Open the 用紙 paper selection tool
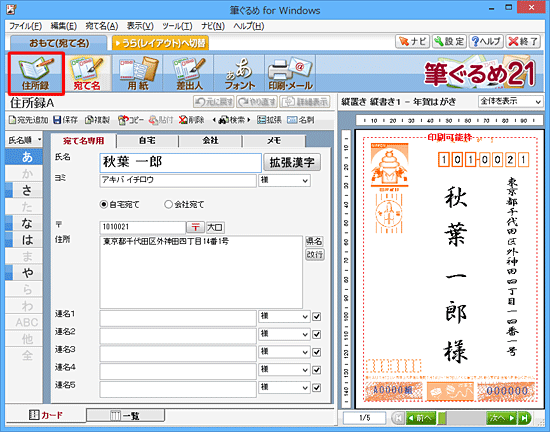 [x=138, y=74]
